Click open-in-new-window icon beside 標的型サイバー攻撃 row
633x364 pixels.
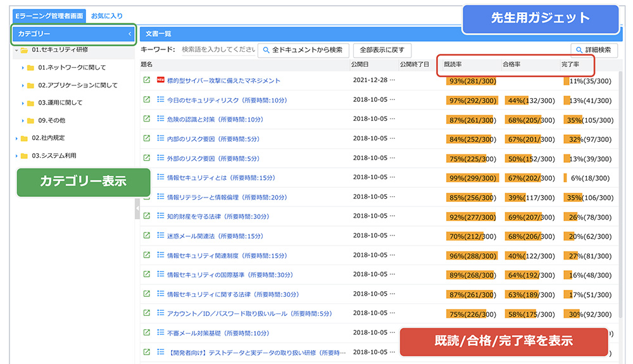coord(147,80)
